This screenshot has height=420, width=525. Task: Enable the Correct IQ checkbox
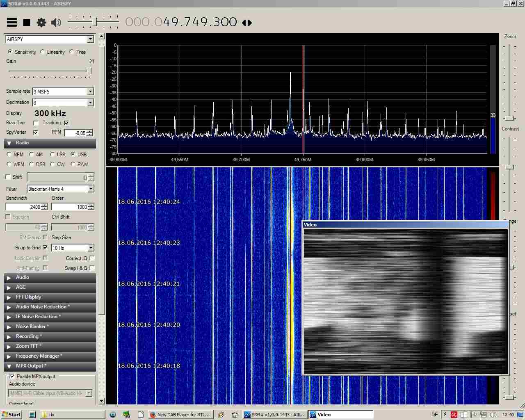tap(92, 258)
